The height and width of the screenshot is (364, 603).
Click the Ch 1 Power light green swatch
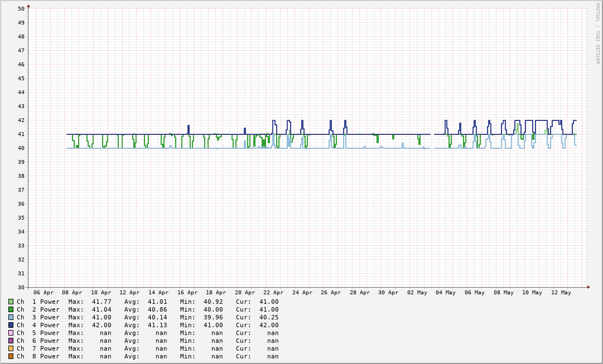point(11,302)
